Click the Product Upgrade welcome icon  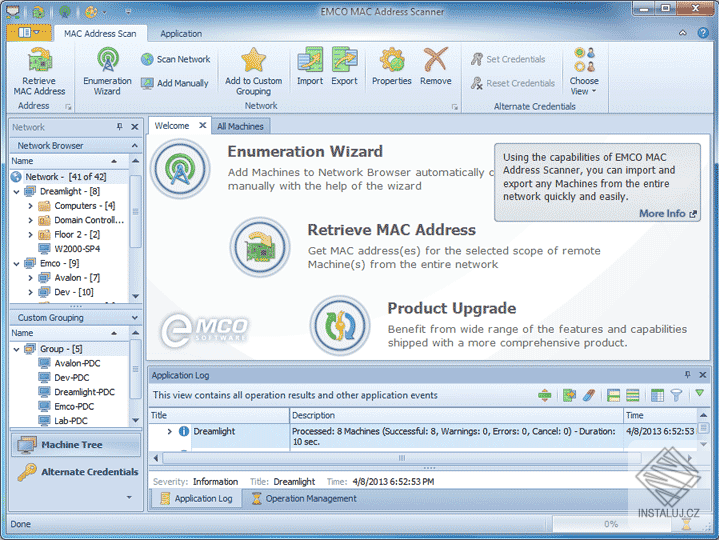point(340,325)
